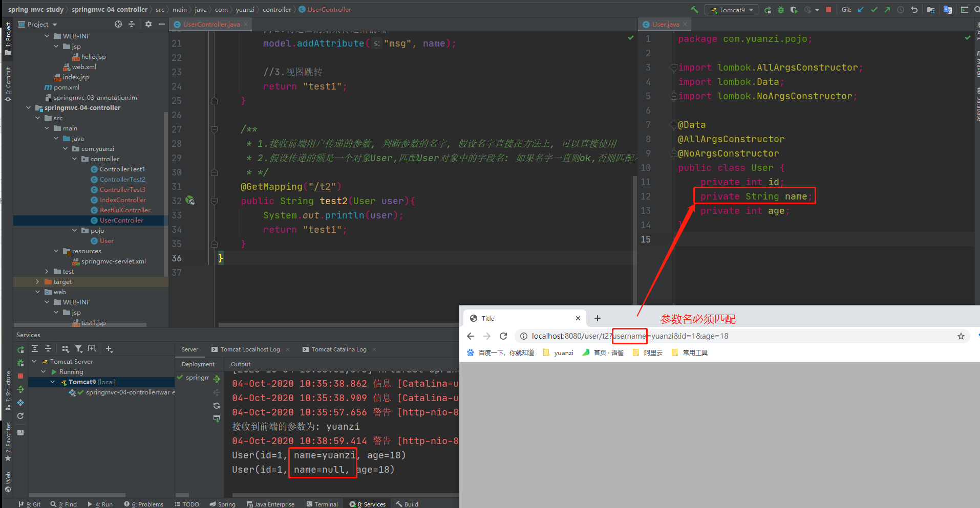
Task: Open ControllerTest2 in the Project tree
Action: [x=122, y=180]
